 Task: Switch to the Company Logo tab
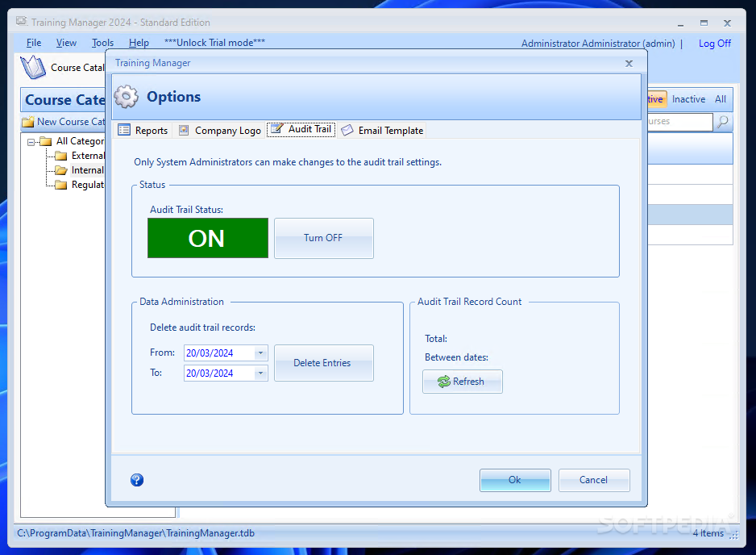tap(220, 131)
